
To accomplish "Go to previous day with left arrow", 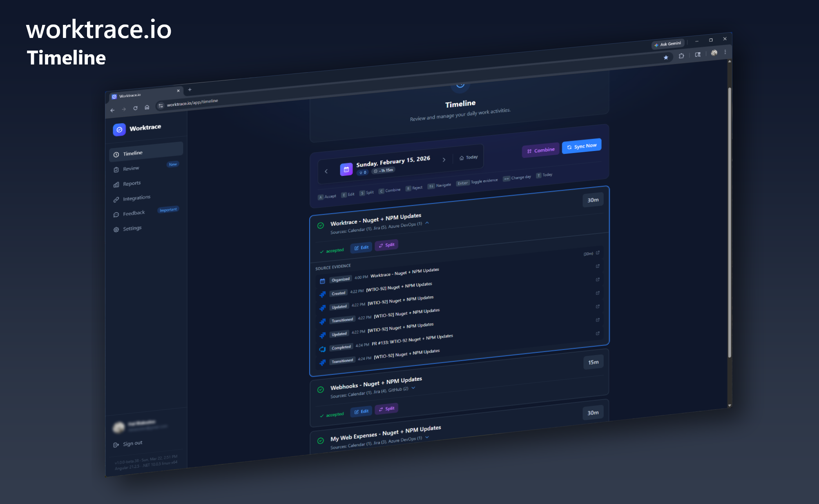I will point(326,171).
